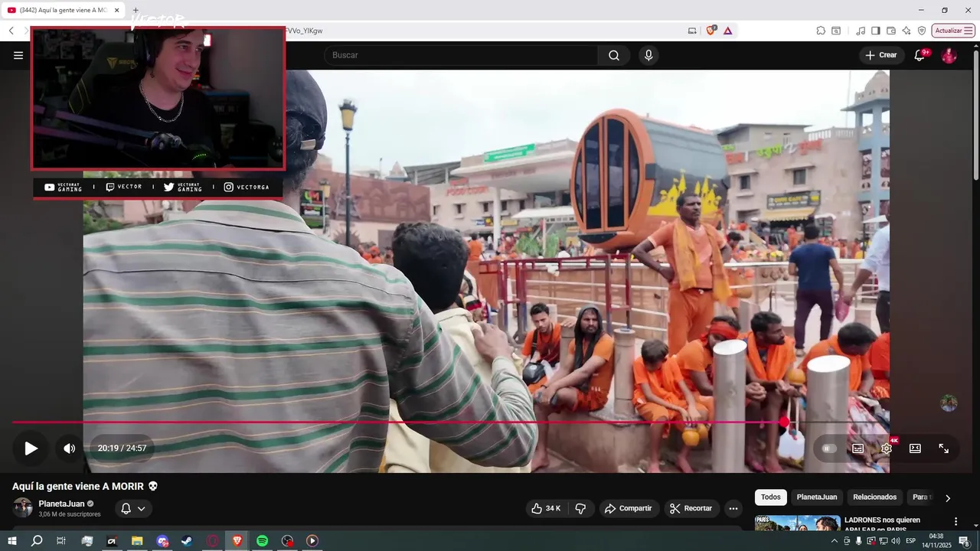Open Discord from the taskbar
The width and height of the screenshot is (980, 551).
162,541
